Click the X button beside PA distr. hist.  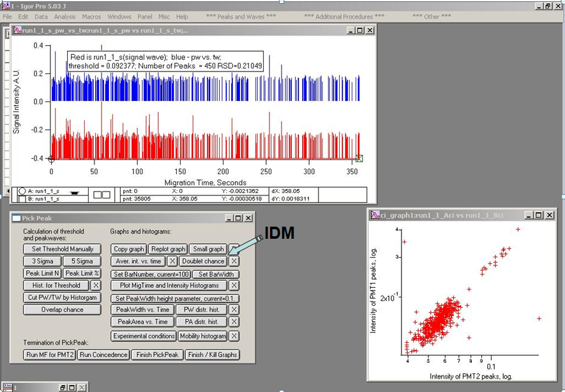(x=234, y=322)
